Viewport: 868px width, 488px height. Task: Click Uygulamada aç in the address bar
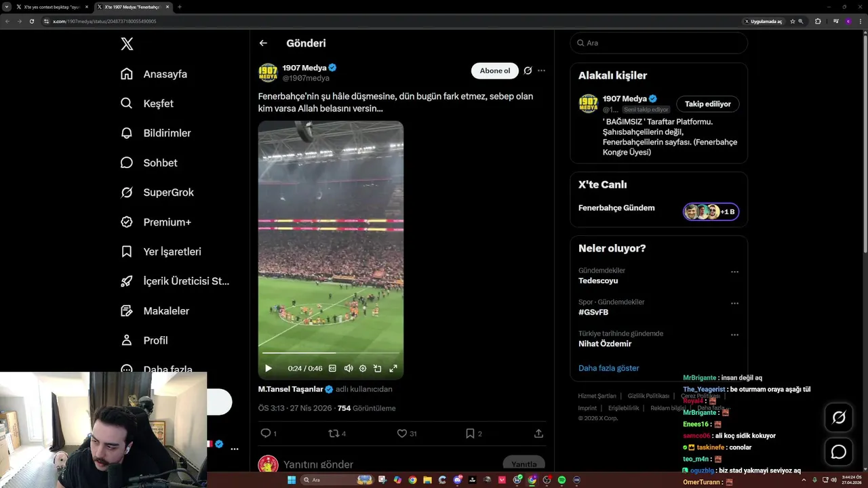(764, 21)
